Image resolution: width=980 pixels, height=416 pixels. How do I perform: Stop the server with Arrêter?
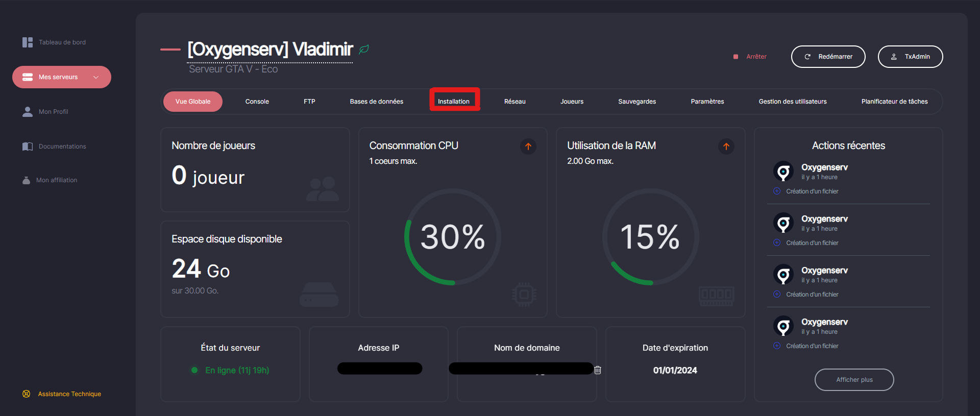(x=756, y=57)
